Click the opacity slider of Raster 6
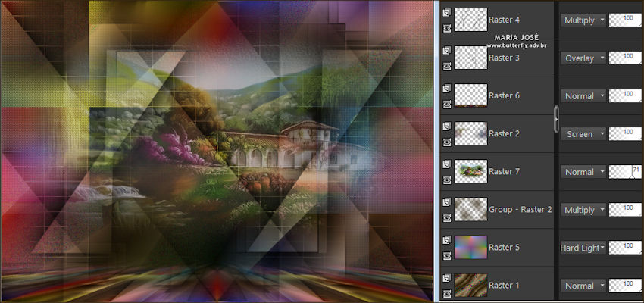 pos(625,95)
